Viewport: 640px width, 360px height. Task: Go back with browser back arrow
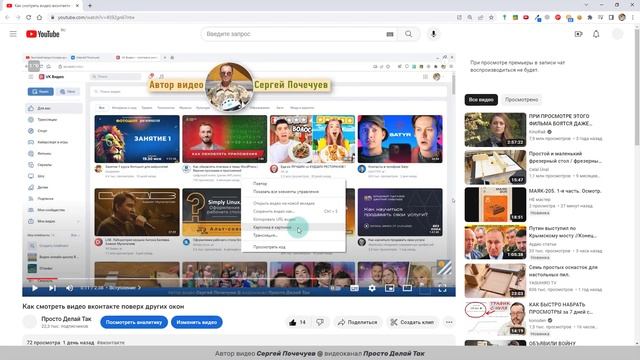7,18
